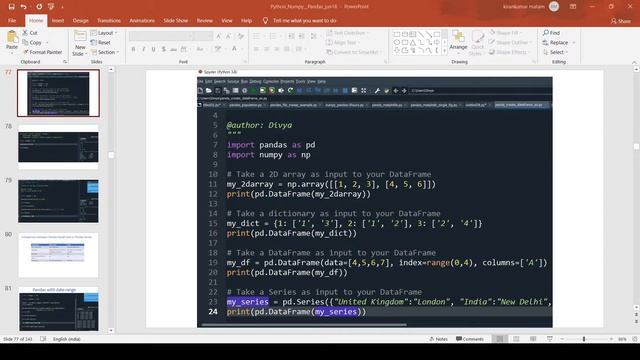Open Quick Styles gallery
Viewport: 640px width, 360px height.
pos(476,43)
